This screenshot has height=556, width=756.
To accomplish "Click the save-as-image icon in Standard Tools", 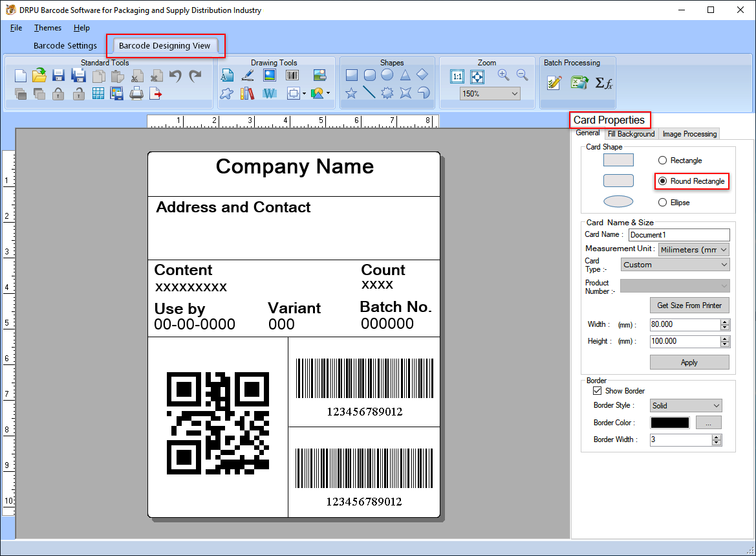I will [x=116, y=93].
